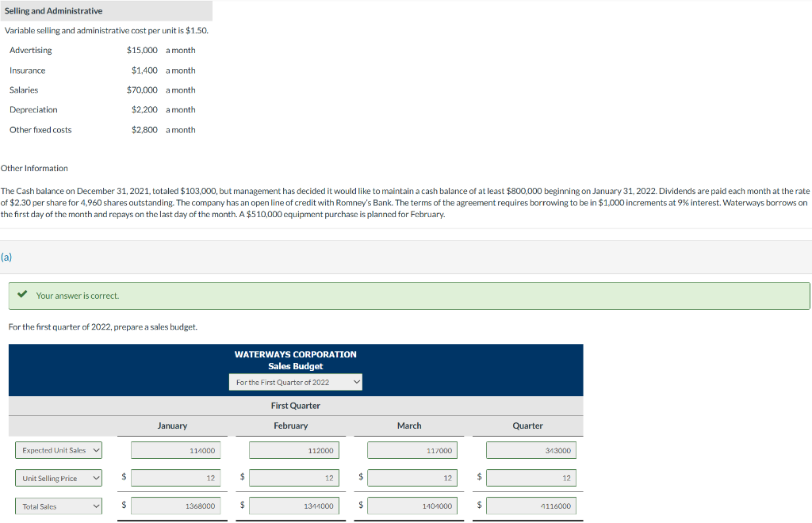Click the March column header

pyautogui.click(x=409, y=426)
